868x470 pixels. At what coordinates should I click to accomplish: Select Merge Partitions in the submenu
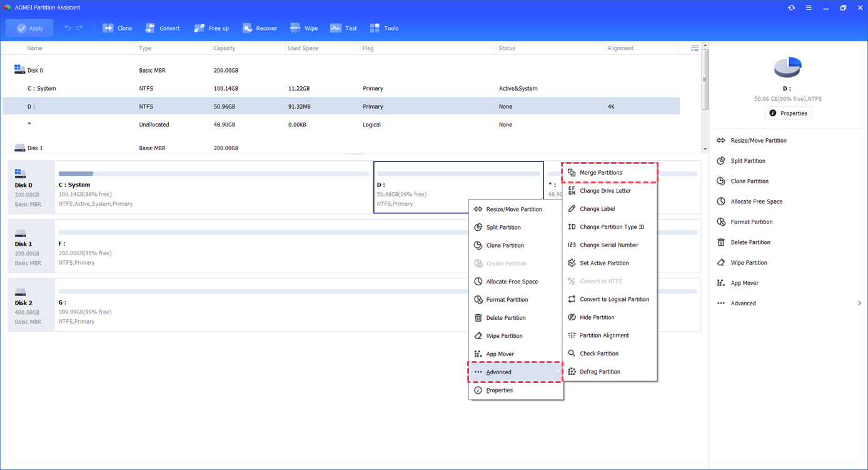(610, 173)
